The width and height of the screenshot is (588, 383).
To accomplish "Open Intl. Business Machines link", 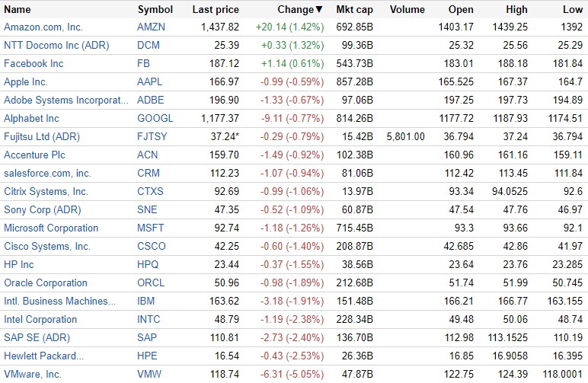I will pos(53,301).
